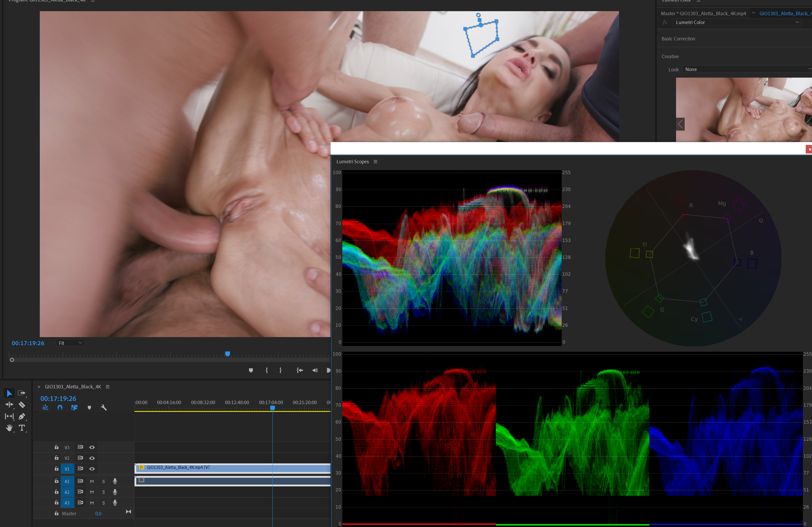The height and width of the screenshot is (527, 812).
Task: Select the Ripple Edit tool
Action: click(9, 405)
